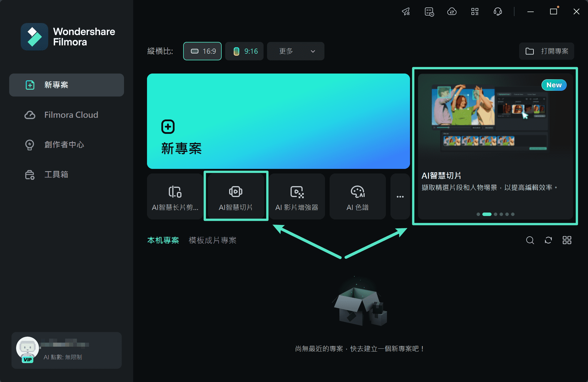Select the first carousel dot
The image size is (588, 382).
(x=478, y=214)
